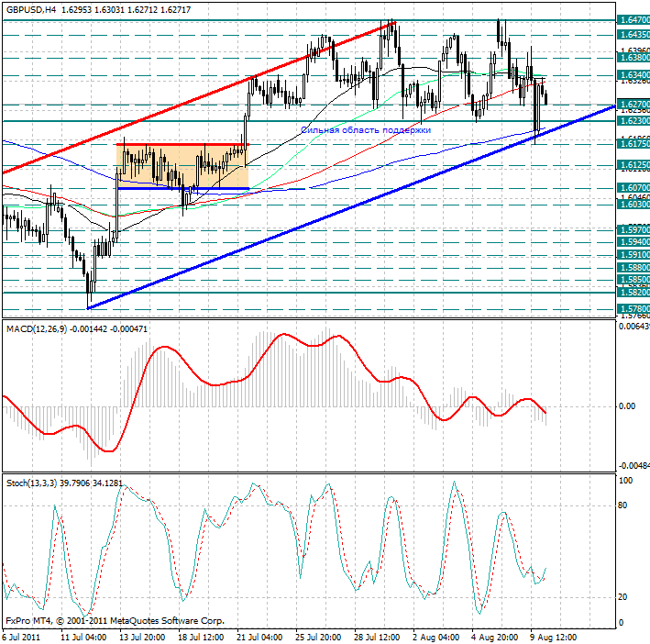
Task: Select the 'Сильная область поддержки' text annotation
Action: click(x=366, y=130)
